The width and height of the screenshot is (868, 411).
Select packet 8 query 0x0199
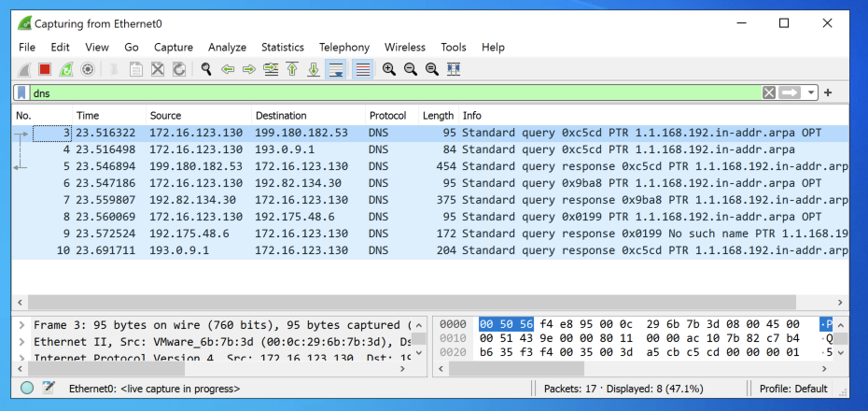click(x=430, y=217)
